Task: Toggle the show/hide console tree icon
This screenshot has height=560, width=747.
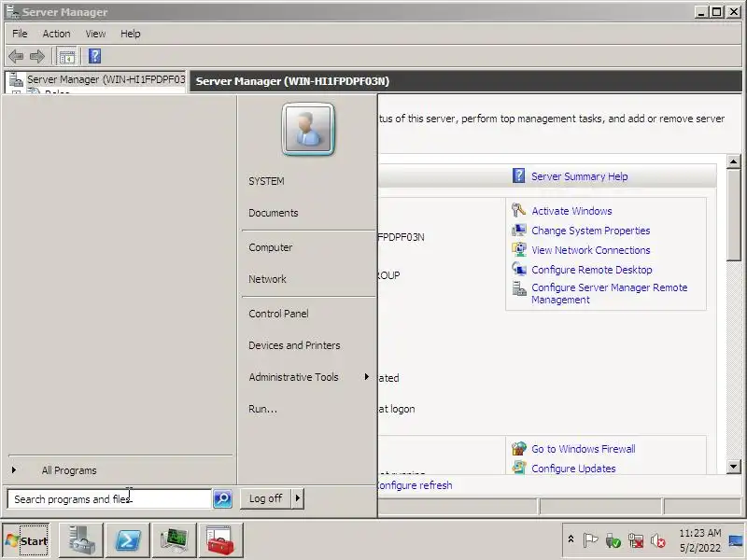Action: click(66, 57)
